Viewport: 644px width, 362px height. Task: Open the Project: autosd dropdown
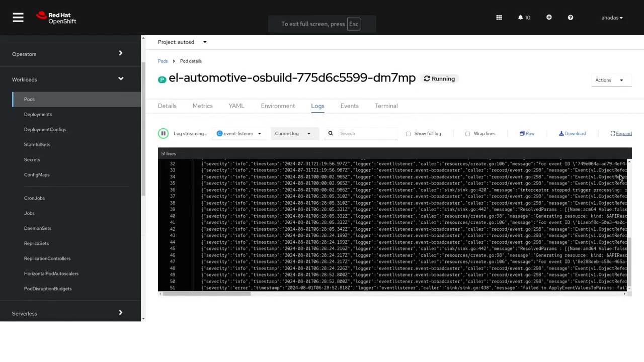(x=183, y=42)
